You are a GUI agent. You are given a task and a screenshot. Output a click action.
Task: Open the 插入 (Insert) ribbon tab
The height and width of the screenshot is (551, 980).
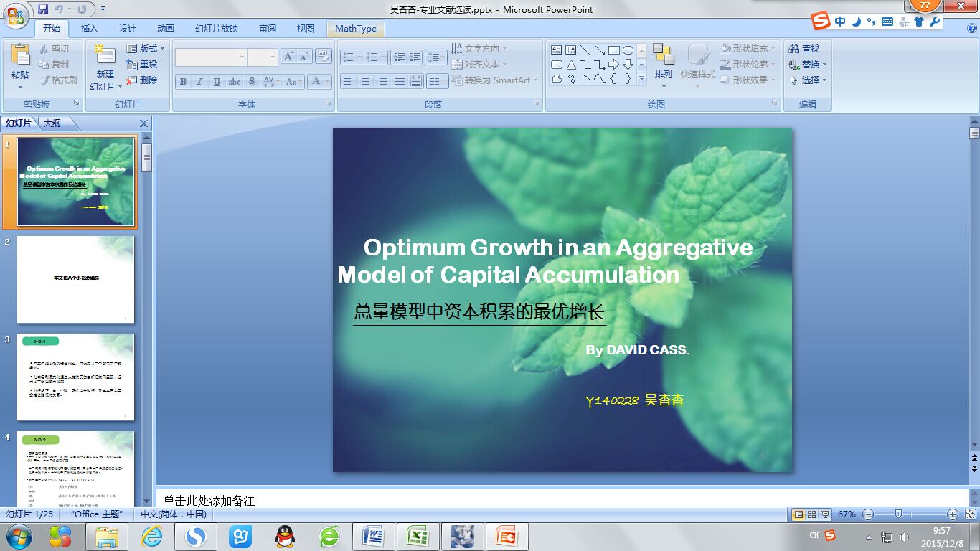pyautogui.click(x=90, y=29)
